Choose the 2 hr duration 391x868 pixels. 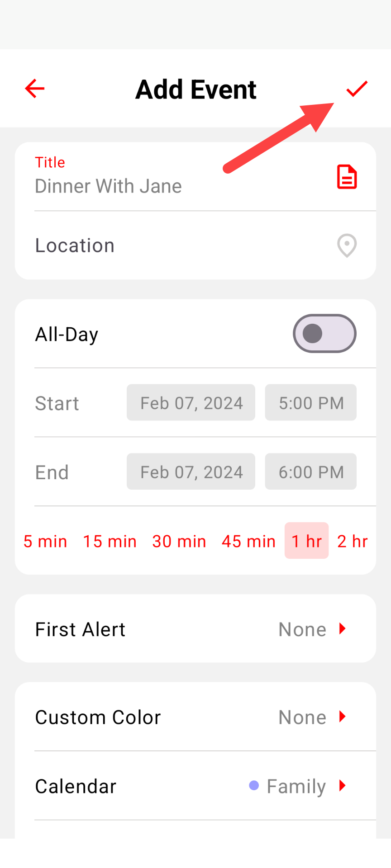[x=353, y=541]
